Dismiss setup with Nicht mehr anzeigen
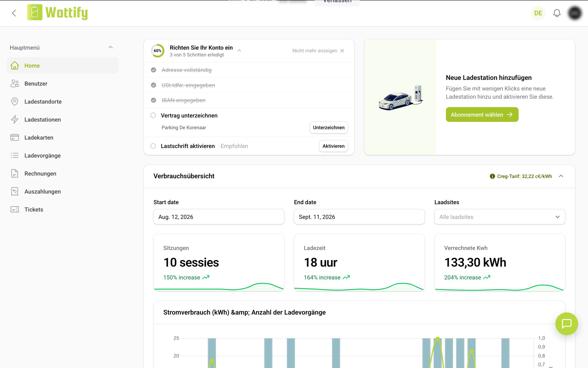The image size is (588, 368). pyautogui.click(x=318, y=51)
